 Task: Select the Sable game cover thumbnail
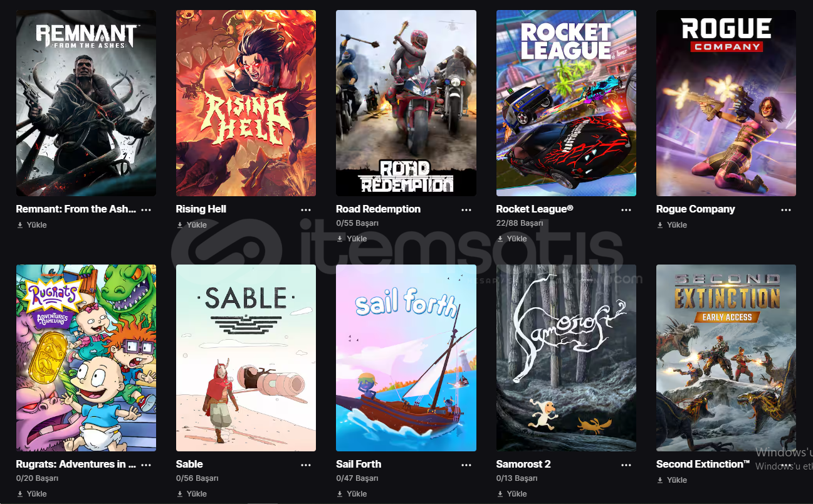click(246, 358)
